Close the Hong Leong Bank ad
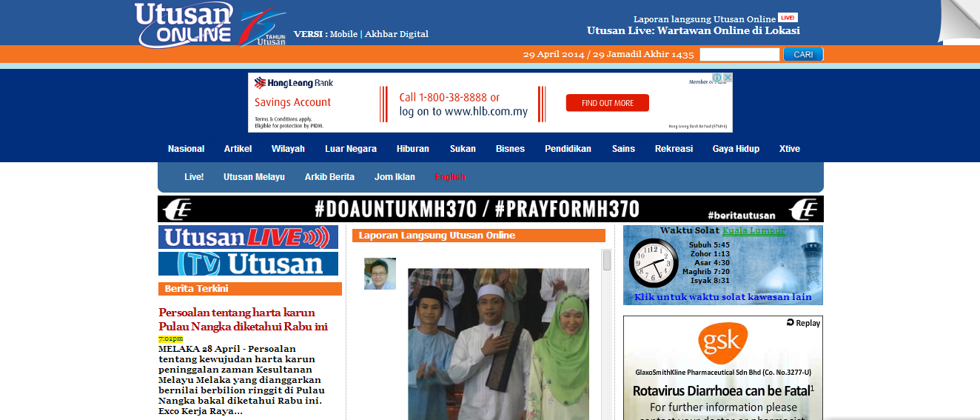This screenshot has height=420, width=980. coord(728,78)
